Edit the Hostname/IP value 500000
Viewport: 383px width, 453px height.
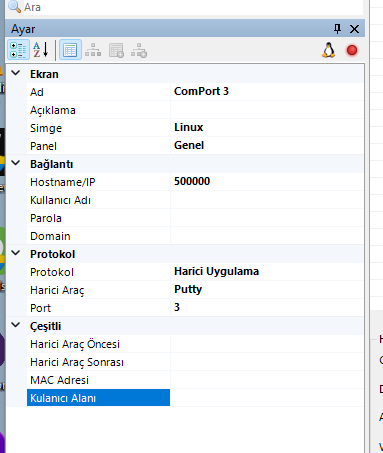pos(192,181)
